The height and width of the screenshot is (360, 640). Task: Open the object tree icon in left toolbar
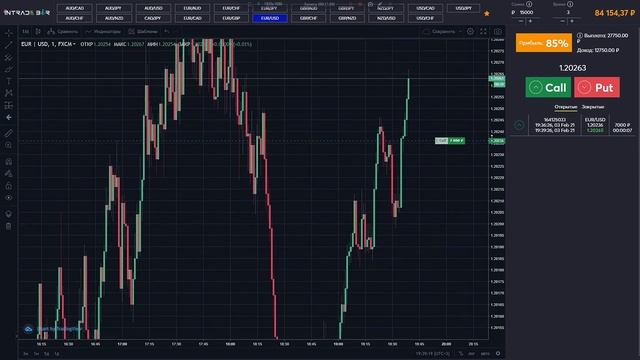[x=9, y=214]
